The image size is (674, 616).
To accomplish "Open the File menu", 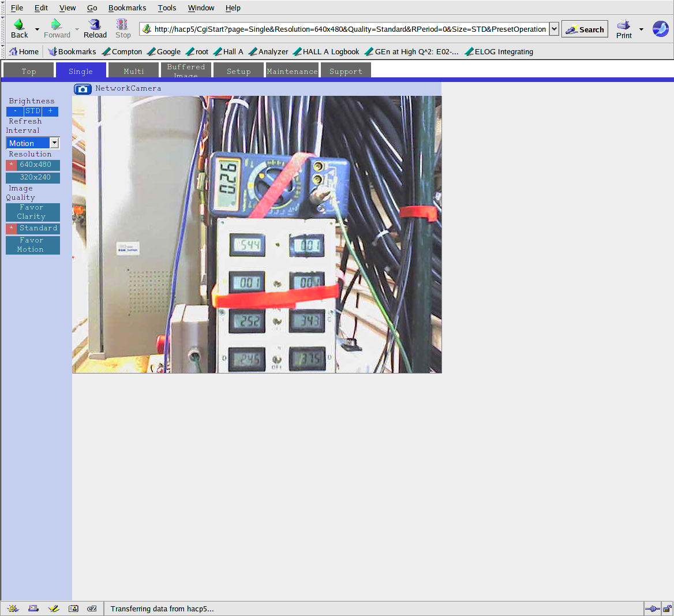I will click(x=17, y=8).
